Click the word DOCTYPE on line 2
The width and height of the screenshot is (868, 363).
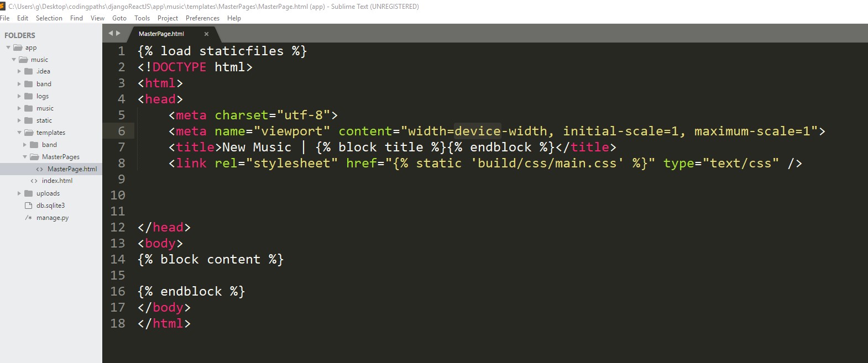pyautogui.click(x=179, y=67)
